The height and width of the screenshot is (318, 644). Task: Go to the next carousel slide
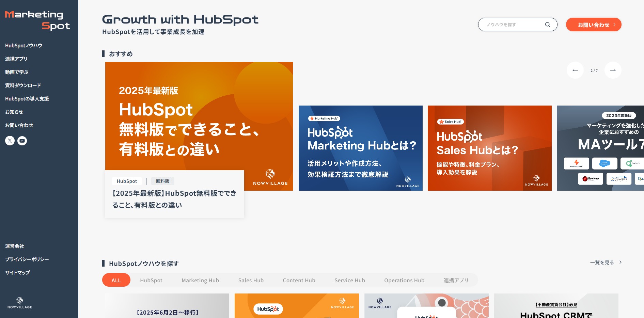pyautogui.click(x=613, y=70)
